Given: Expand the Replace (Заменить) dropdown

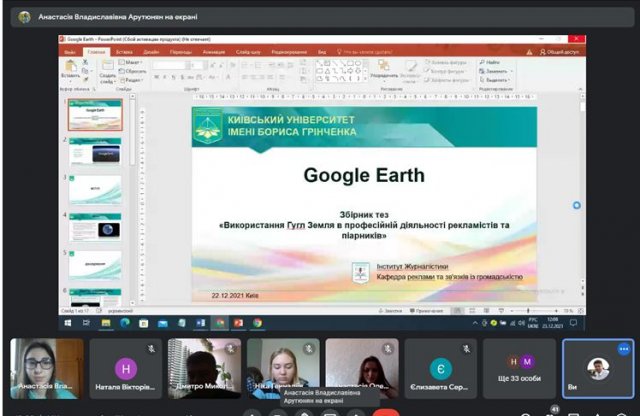Looking at the screenshot, I should pyautogui.click(x=495, y=71).
